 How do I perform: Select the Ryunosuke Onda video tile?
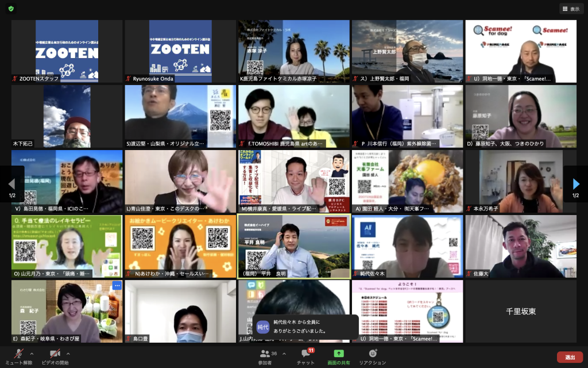pos(180,51)
